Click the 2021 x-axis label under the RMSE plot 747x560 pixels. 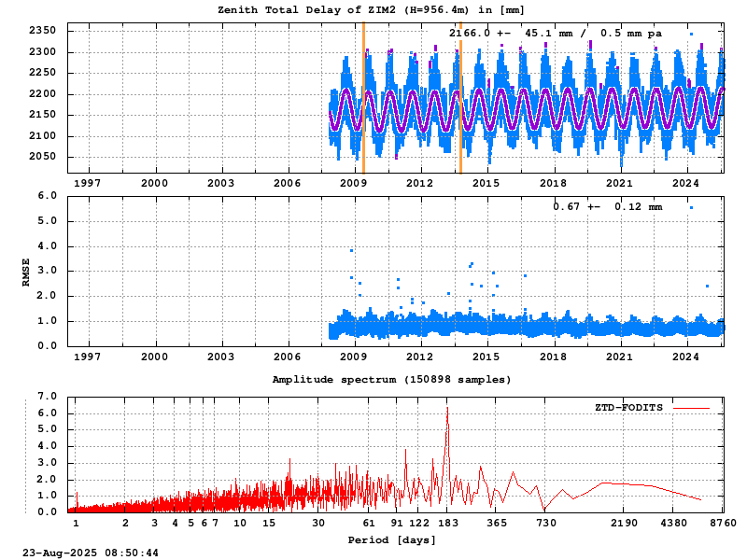tap(619, 357)
